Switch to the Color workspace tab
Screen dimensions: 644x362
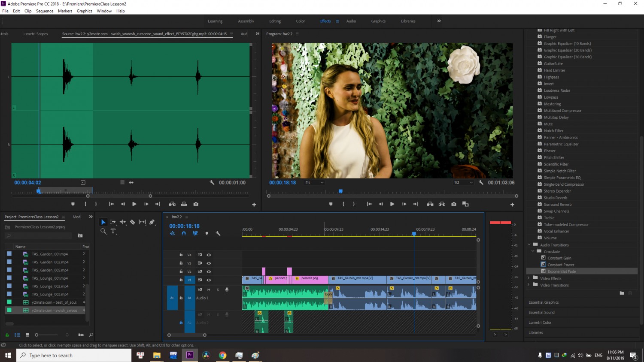301,21
